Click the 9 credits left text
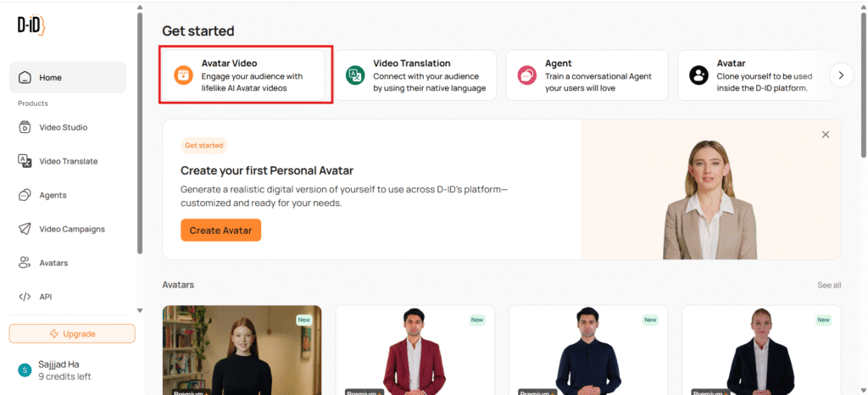868x395 pixels. point(64,376)
